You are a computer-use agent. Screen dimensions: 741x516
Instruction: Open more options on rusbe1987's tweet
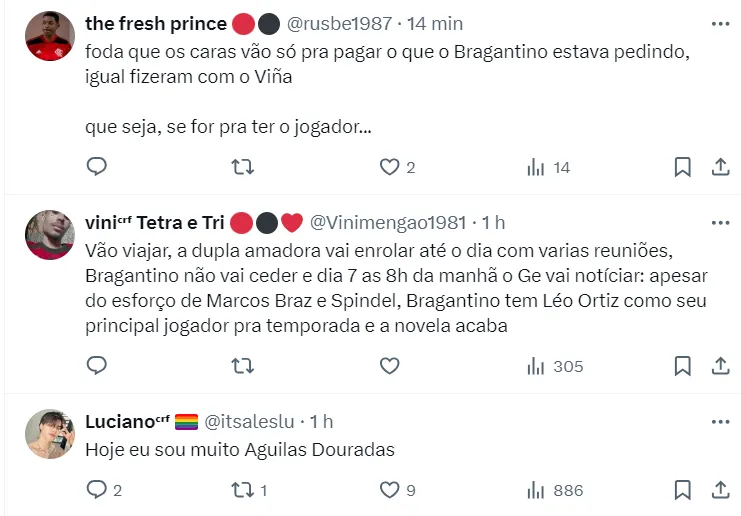[720, 23]
